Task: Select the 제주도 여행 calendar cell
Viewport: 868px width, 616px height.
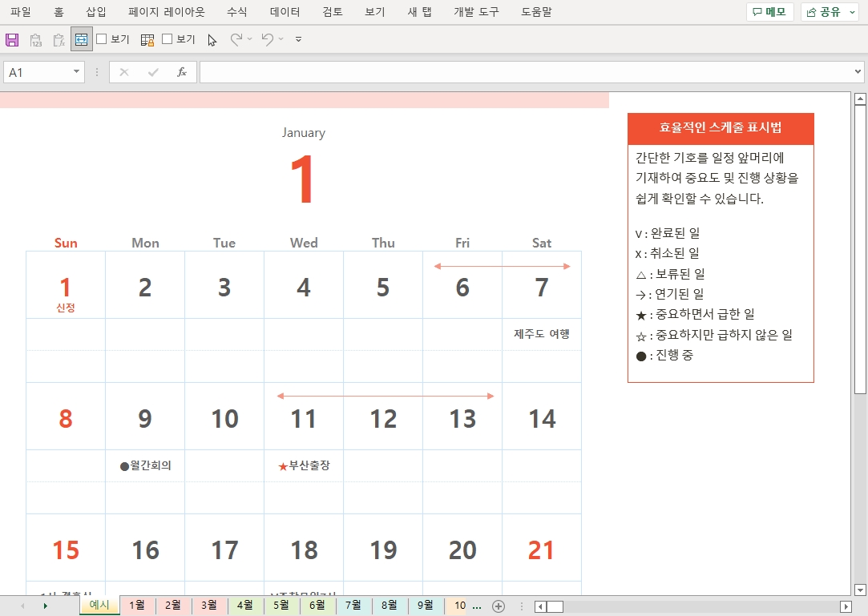Action: (x=541, y=334)
